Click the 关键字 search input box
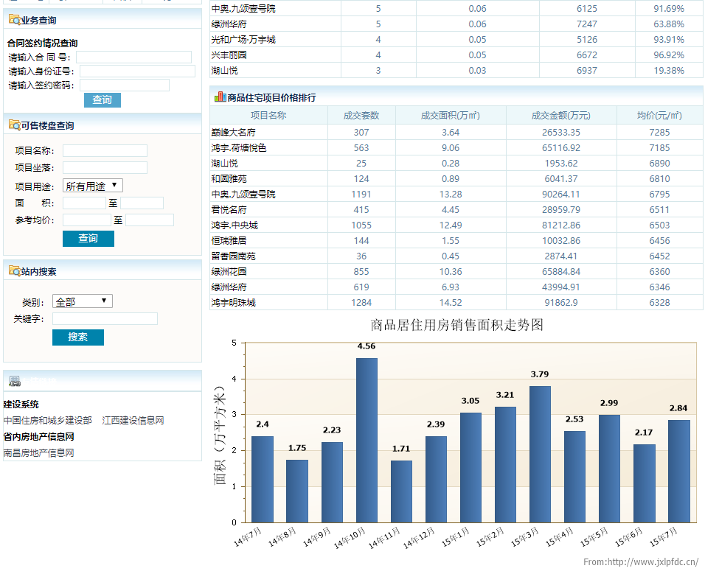The image size is (705, 588). point(105,319)
